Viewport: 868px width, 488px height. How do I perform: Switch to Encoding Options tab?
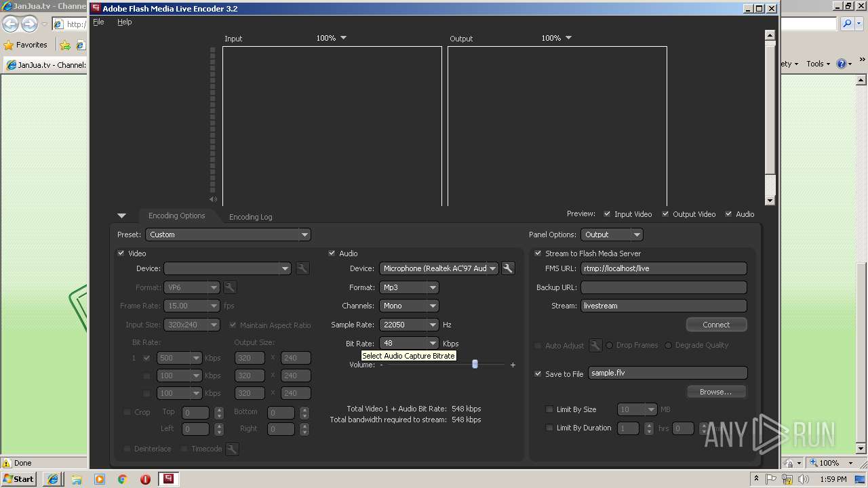(x=177, y=216)
